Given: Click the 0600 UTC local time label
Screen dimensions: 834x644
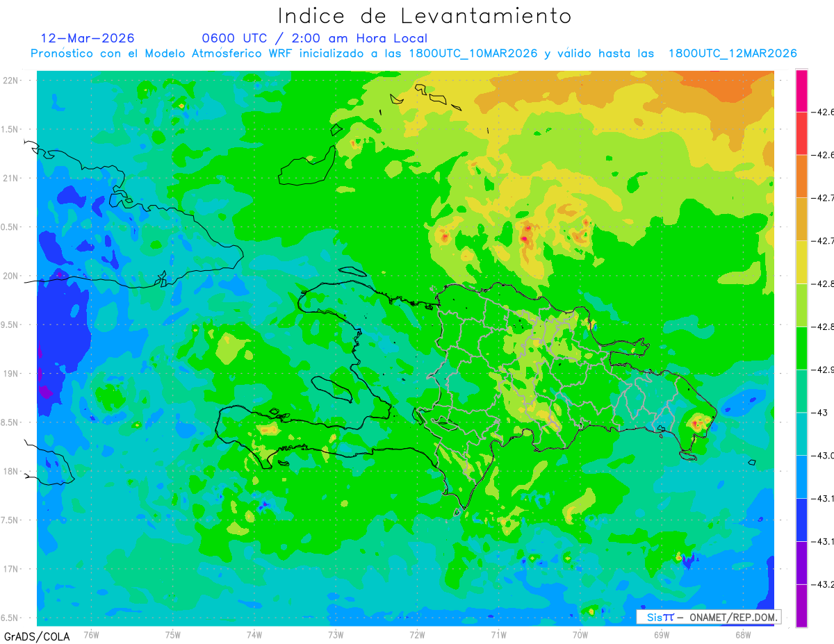Looking at the screenshot, I should pos(314,38).
